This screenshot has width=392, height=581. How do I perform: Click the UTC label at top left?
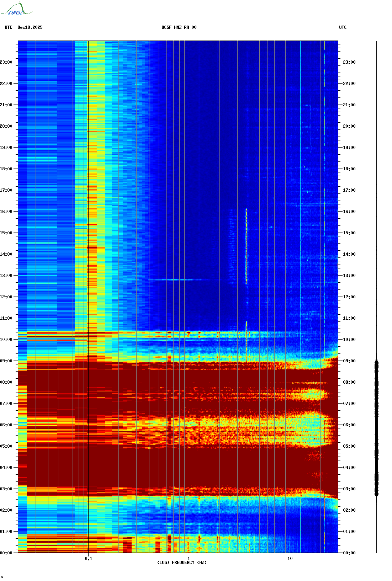point(9,27)
